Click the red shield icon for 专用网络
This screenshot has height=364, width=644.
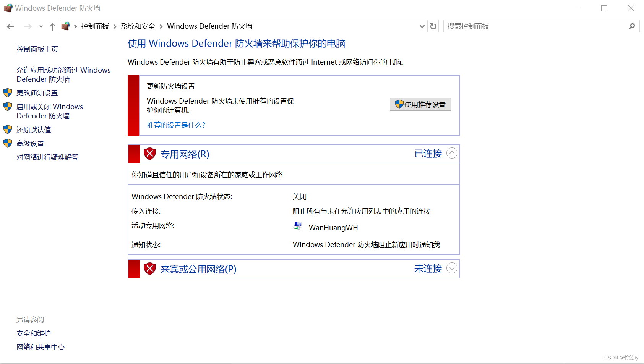150,154
